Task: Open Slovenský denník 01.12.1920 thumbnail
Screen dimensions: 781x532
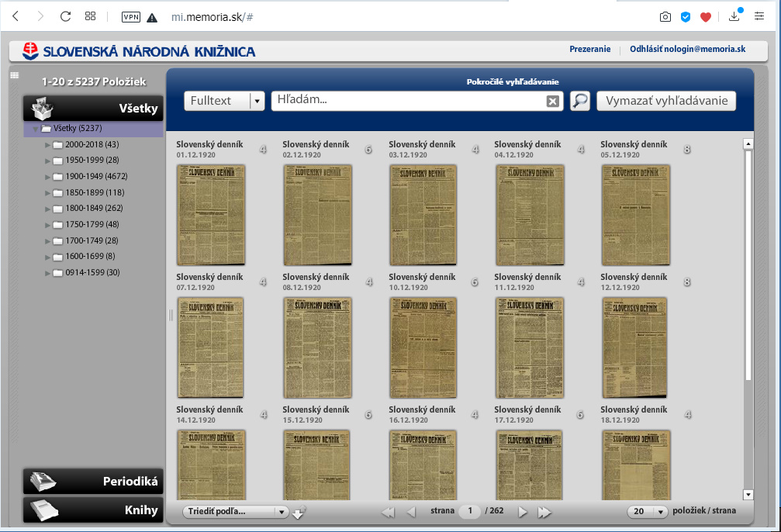Action: [x=211, y=215]
